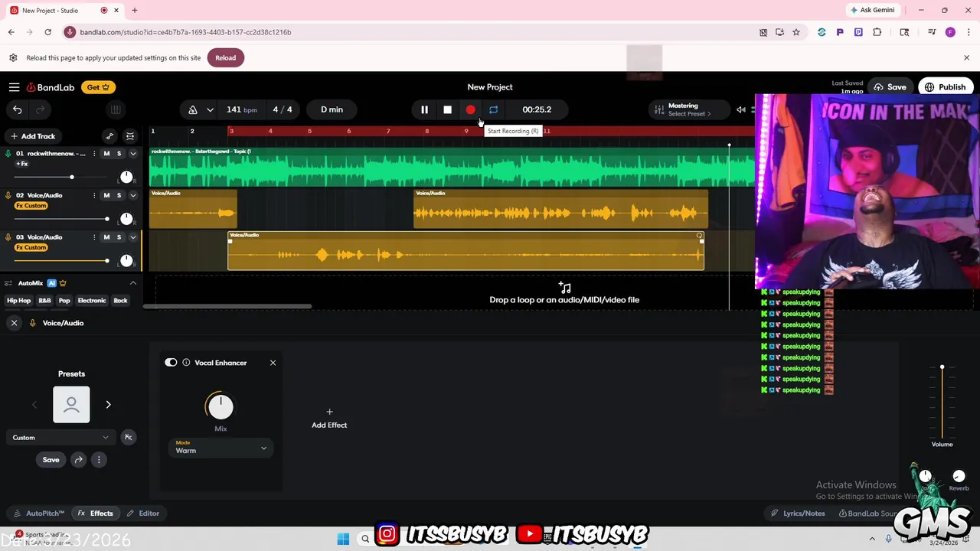980x551 pixels.
Task: Click Save button in top bar
Action: [890, 87]
